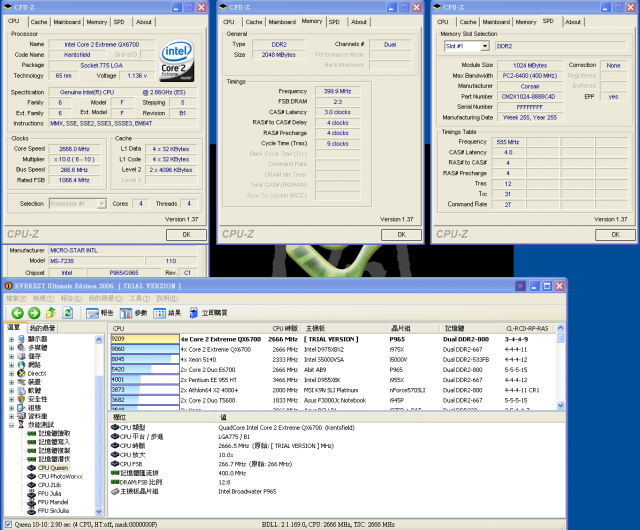Click OK in the CPU-Z CPU window
Viewport: 640px width, 530px height.
click(x=187, y=235)
